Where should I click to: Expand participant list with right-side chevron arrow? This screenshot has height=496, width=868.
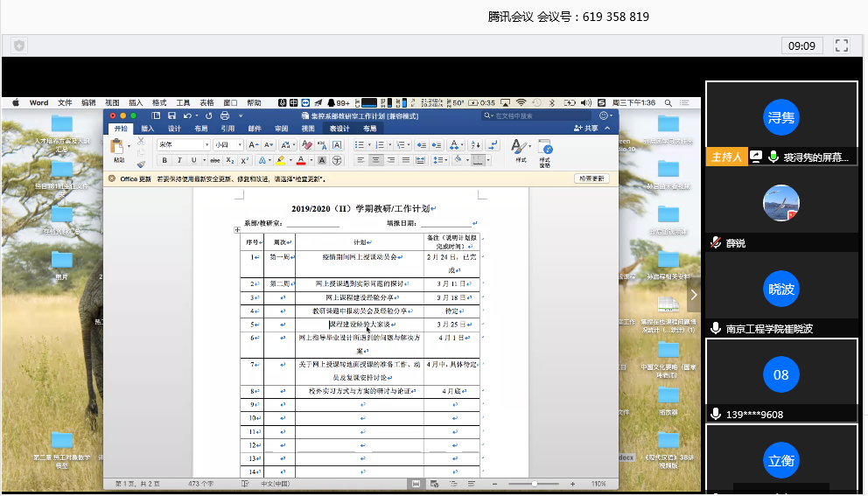[x=694, y=296]
